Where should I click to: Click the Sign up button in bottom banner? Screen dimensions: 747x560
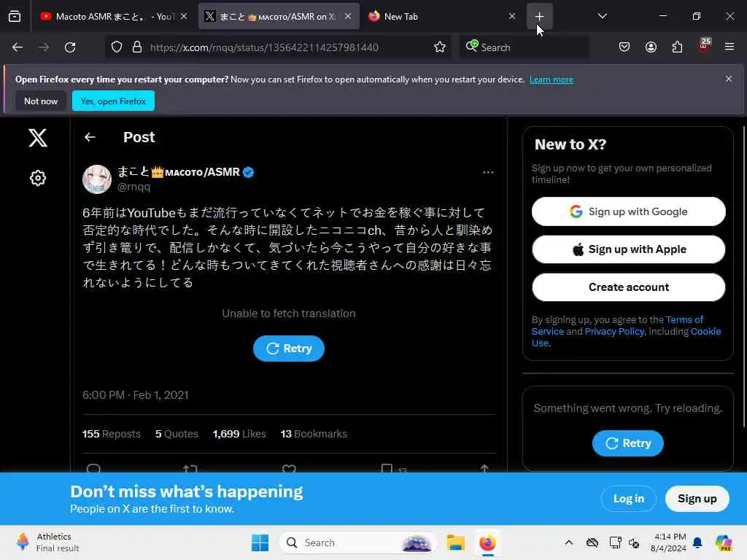pos(697,499)
